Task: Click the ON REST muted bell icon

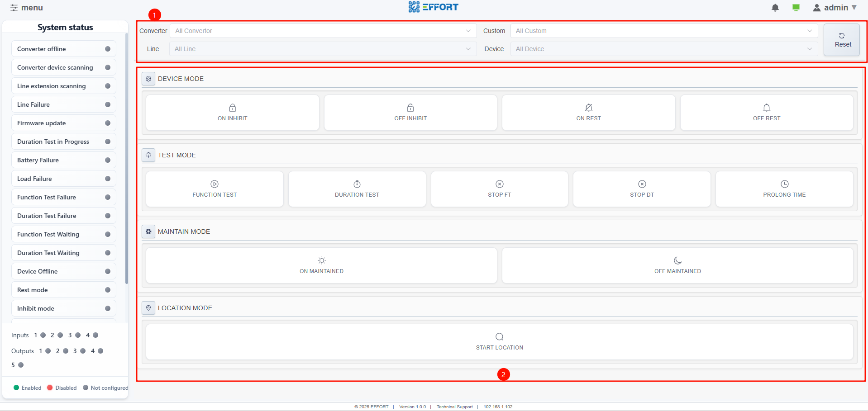Action: pos(588,108)
